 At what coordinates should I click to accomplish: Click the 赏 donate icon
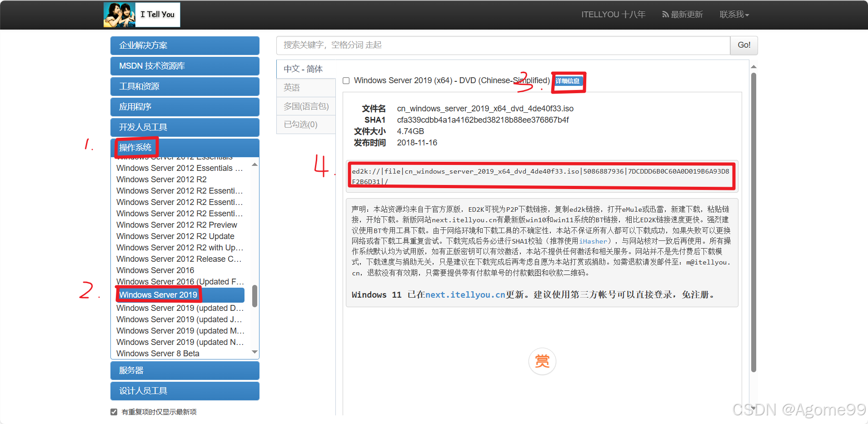(x=542, y=361)
